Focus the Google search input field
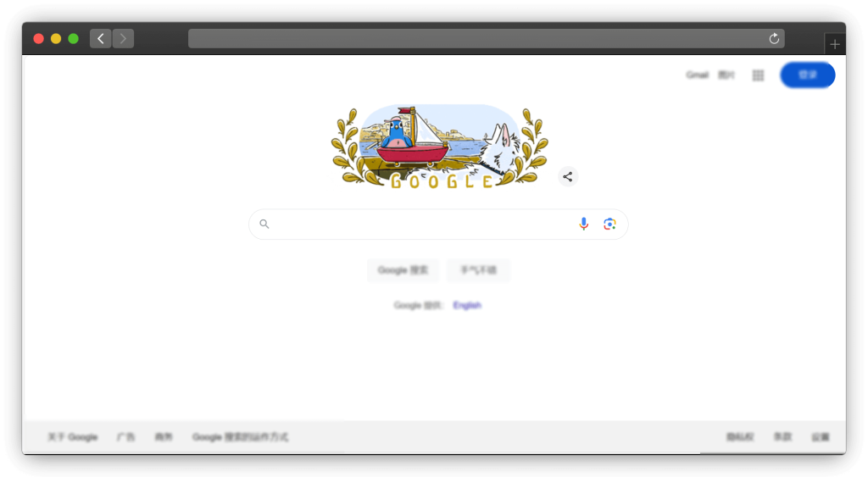868x477 pixels. pos(420,225)
